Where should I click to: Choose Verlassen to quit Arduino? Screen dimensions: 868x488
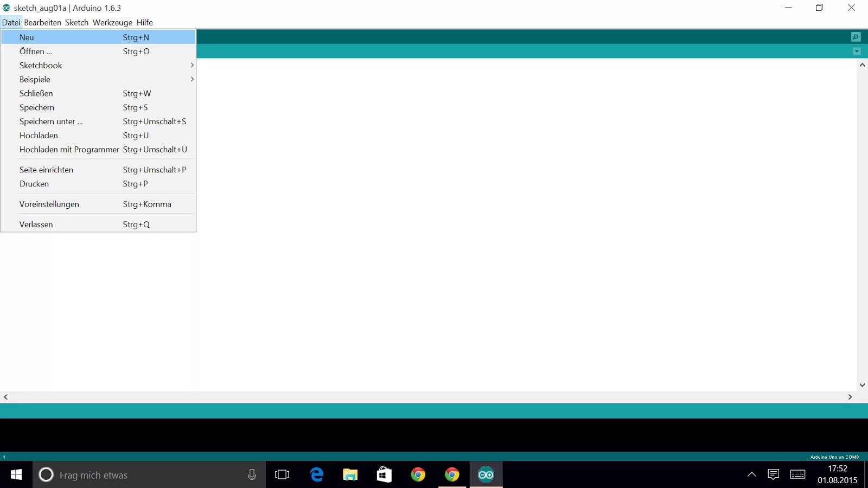click(x=98, y=224)
